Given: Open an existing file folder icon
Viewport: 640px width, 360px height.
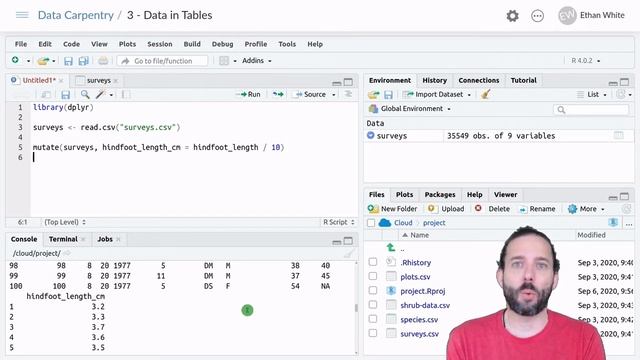Looking at the screenshot, I should click(43, 61).
